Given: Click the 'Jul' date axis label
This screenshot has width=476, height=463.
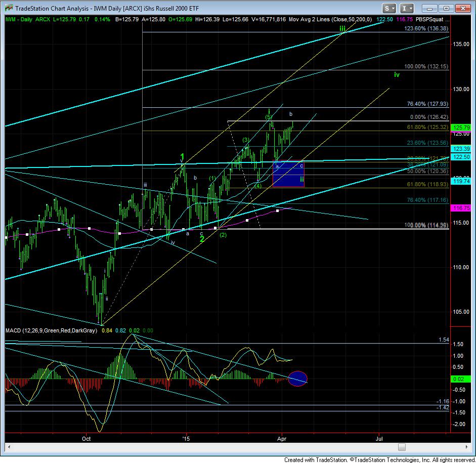Looking at the screenshot, I should click(x=379, y=439).
